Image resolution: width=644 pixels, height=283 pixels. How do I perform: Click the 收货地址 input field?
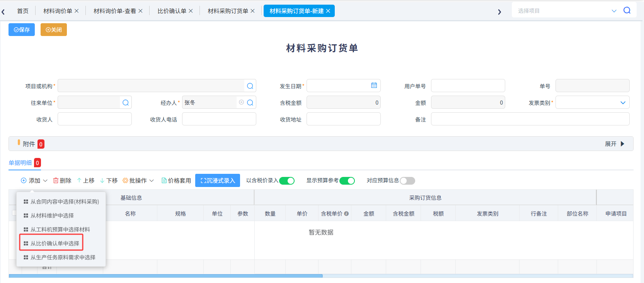tap(344, 119)
